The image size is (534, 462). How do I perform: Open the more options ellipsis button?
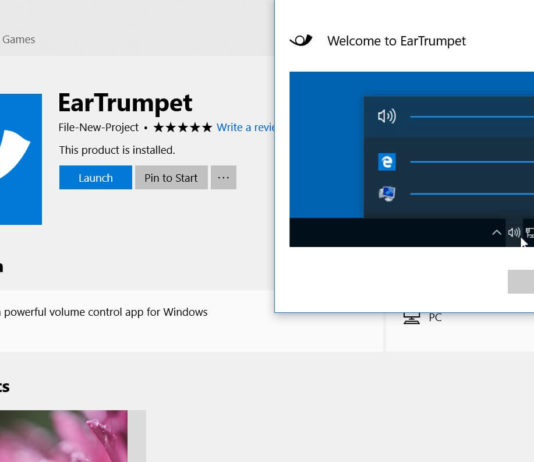click(223, 177)
